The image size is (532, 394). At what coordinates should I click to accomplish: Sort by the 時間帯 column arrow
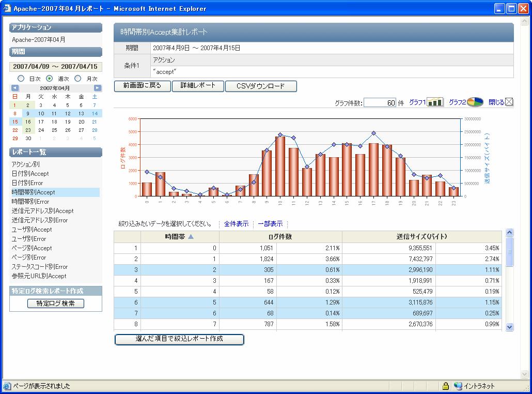(x=191, y=237)
